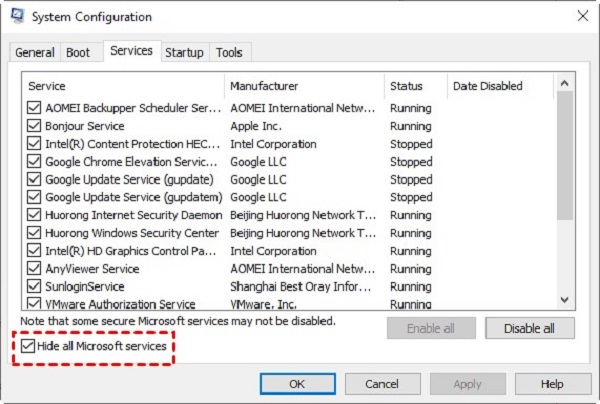The image size is (600, 404).
Task: Uncheck Google Update Service (gupdatem) checkbox
Action: point(34,197)
